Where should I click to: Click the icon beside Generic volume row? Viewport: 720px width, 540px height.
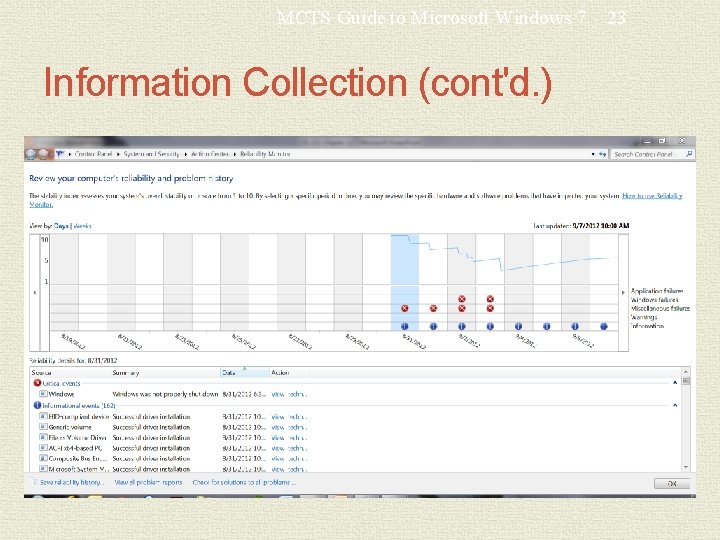point(43,427)
